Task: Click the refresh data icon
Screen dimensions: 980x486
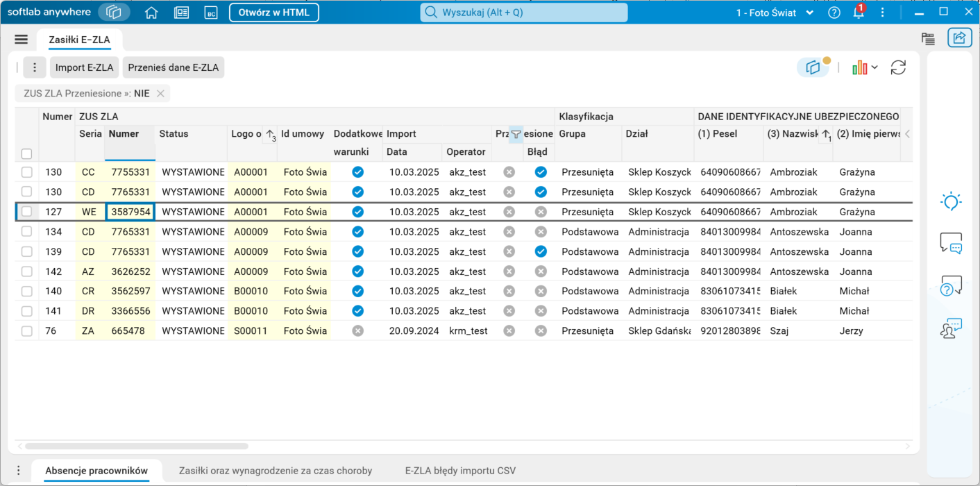Action: pyautogui.click(x=898, y=67)
